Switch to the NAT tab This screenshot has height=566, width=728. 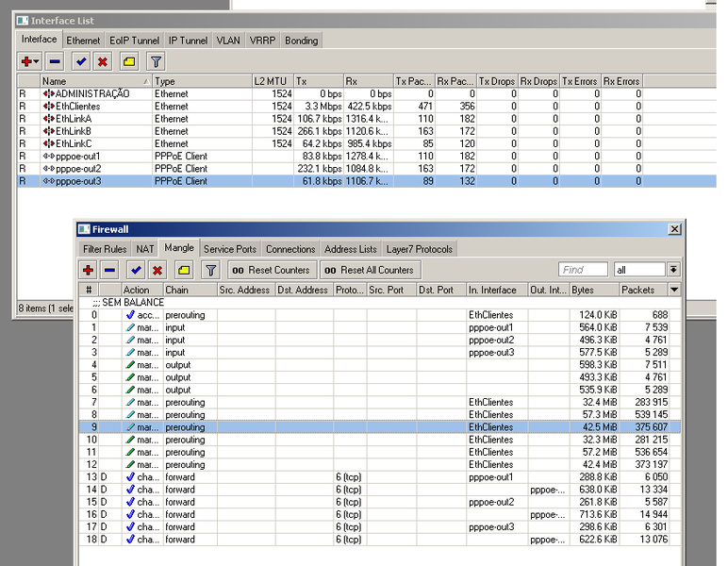[x=144, y=249]
